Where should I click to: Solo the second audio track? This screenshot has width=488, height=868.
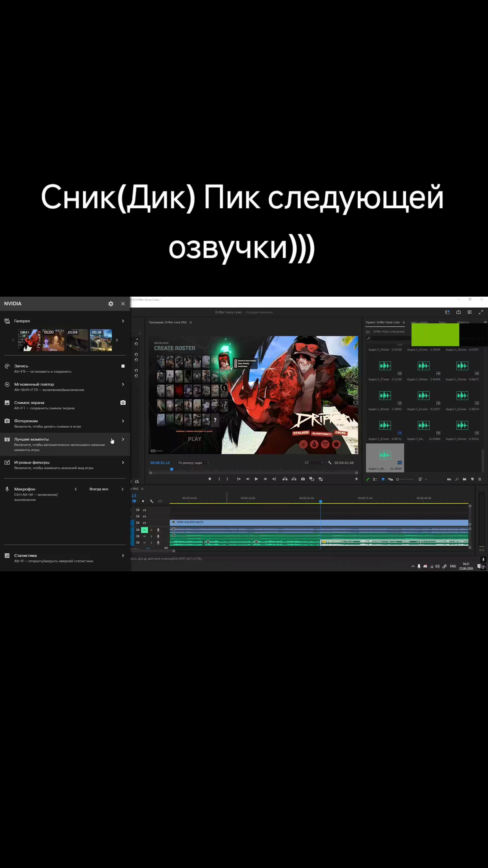[151, 537]
